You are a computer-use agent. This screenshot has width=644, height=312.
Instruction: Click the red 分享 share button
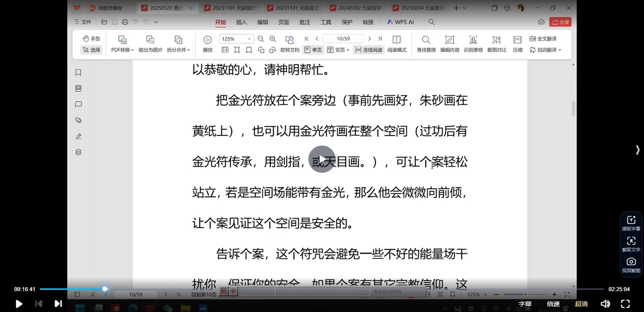pos(560,22)
